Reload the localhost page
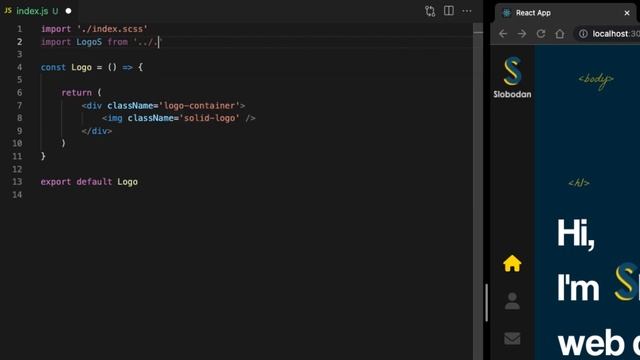 pos(541,34)
